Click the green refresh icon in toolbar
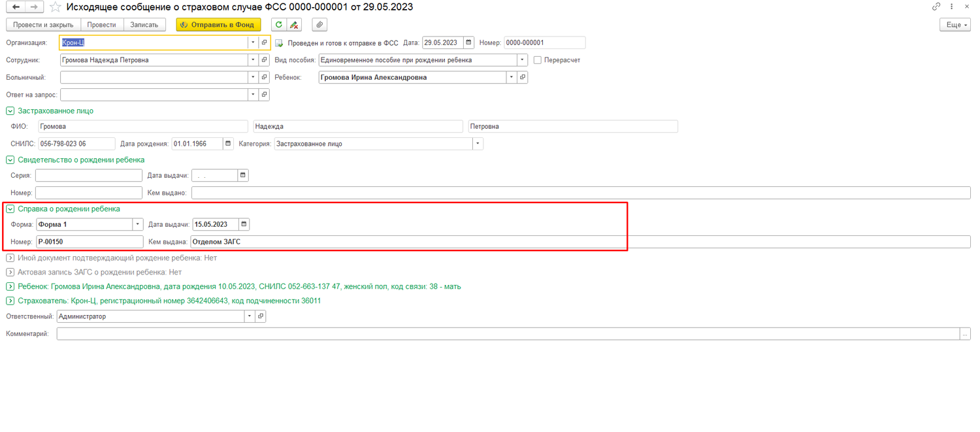This screenshot has width=980, height=432. click(279, 25)
